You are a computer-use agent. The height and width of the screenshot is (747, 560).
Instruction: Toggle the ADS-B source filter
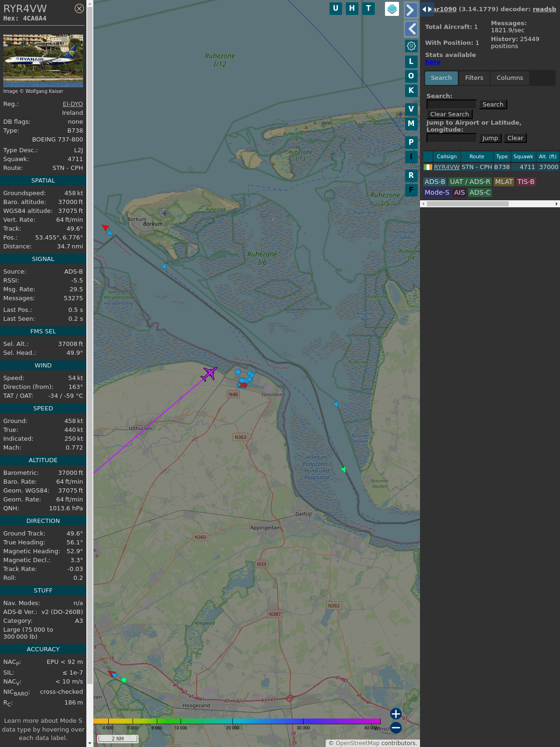coord(435,182)
